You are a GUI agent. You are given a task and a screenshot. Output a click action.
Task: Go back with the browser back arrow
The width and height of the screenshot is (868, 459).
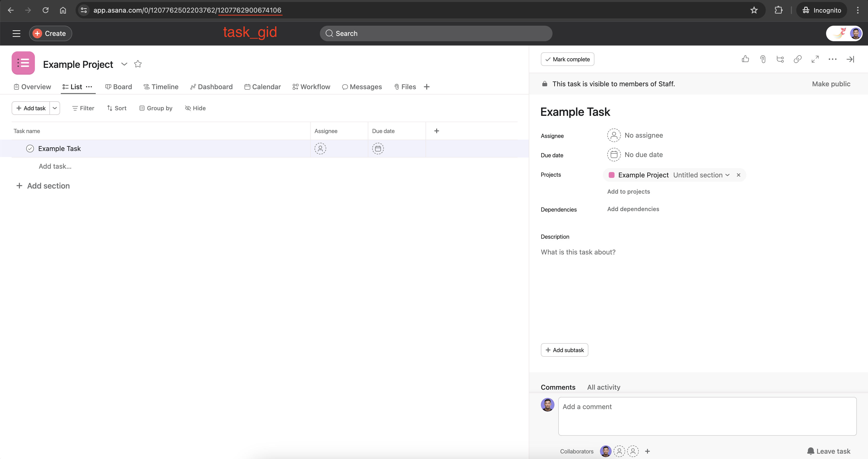click(11, 10)
